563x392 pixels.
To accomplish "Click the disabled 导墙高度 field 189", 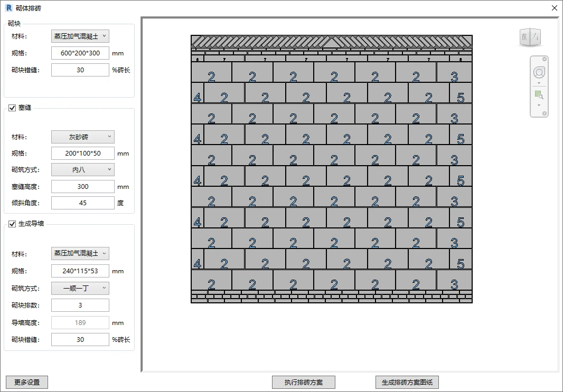I will 80,322.
